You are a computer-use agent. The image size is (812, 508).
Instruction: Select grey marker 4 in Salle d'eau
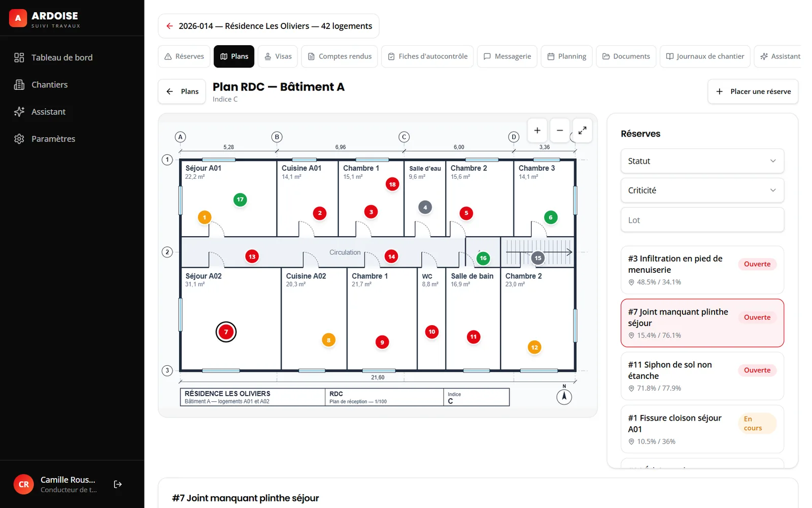coord(425,207)
